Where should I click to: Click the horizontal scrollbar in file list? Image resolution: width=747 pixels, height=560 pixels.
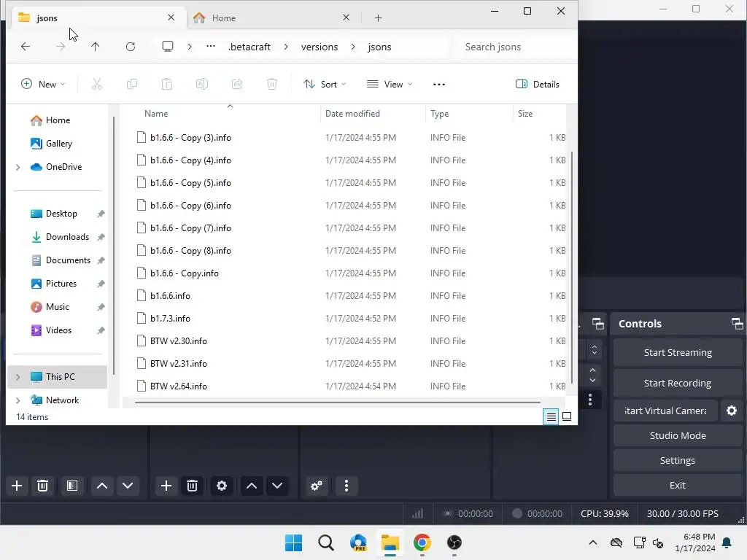337,402
